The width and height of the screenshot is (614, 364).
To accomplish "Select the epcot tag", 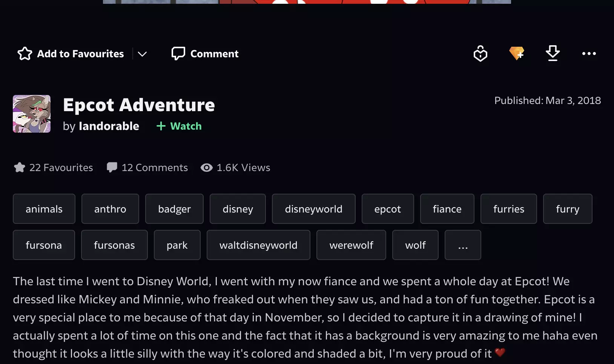I will coord(388,209).
